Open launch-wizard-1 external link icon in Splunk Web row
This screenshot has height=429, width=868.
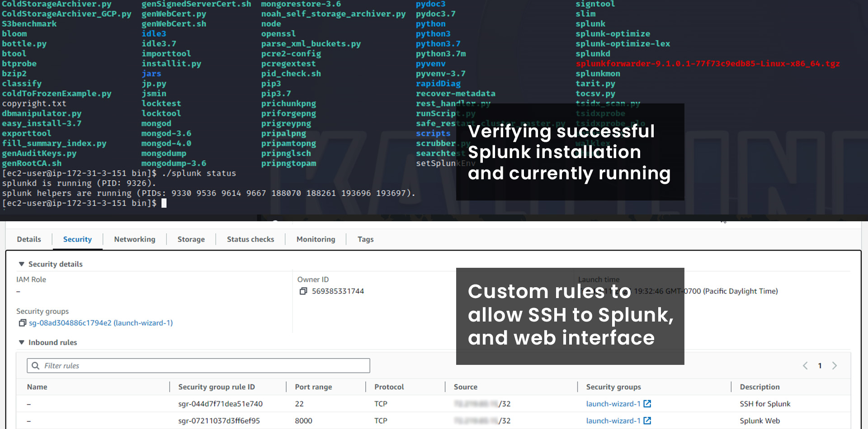(647, 420)
